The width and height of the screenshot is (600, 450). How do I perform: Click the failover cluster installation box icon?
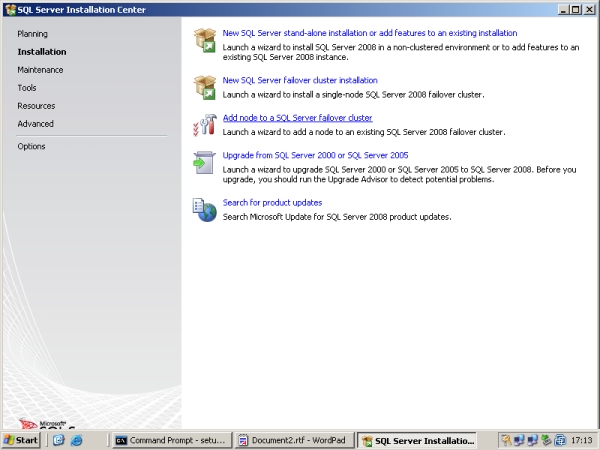[205, 87]
